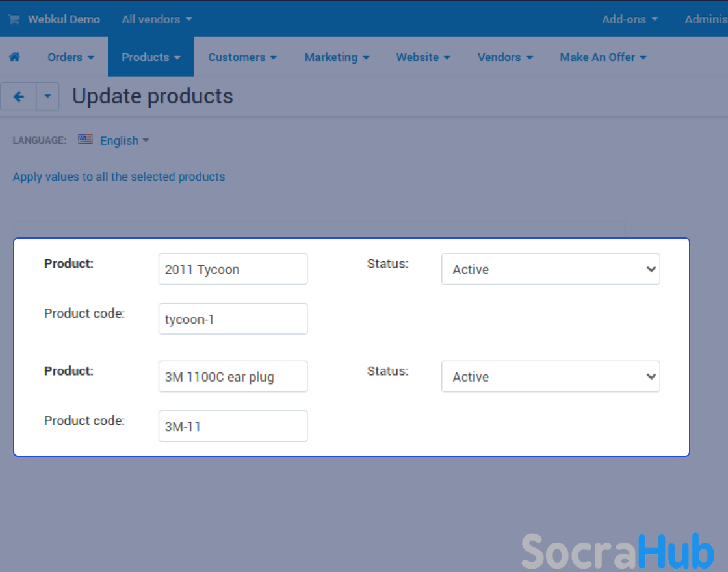728x572 pixels.
Task: Expand the Status dropdown for 3M 1100C ear plug
Action: 550,376
